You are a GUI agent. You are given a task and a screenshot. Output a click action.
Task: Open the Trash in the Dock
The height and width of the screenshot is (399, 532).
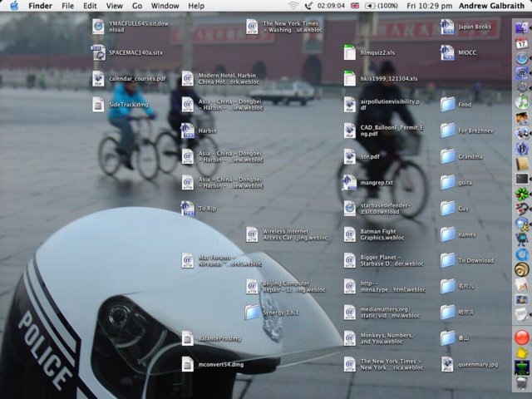522,383
